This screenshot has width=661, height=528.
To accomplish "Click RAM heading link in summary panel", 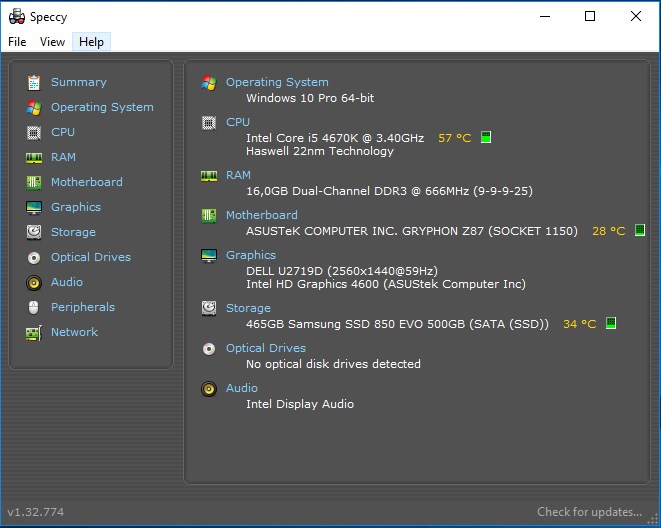I will (x=238, y=175).
